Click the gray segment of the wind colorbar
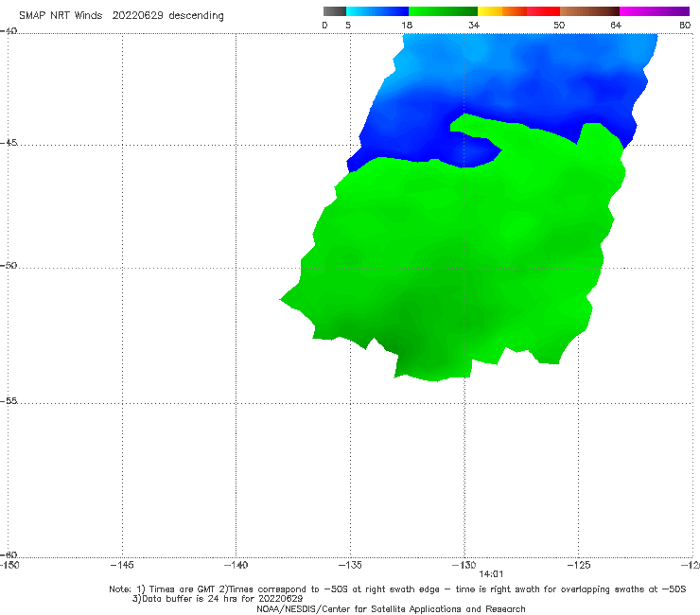Image resolution: width=700 pixels, height=615 pixels. click(334, 11)
